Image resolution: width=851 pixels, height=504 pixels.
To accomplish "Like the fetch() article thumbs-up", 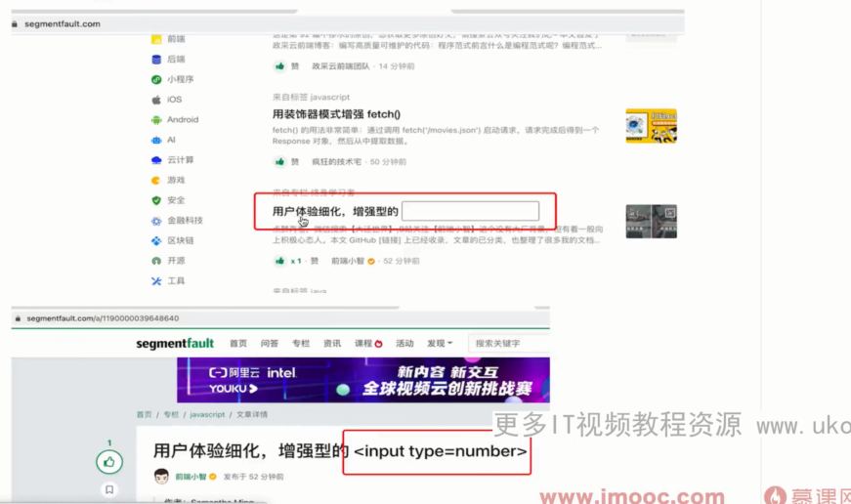I will [279, 162].
